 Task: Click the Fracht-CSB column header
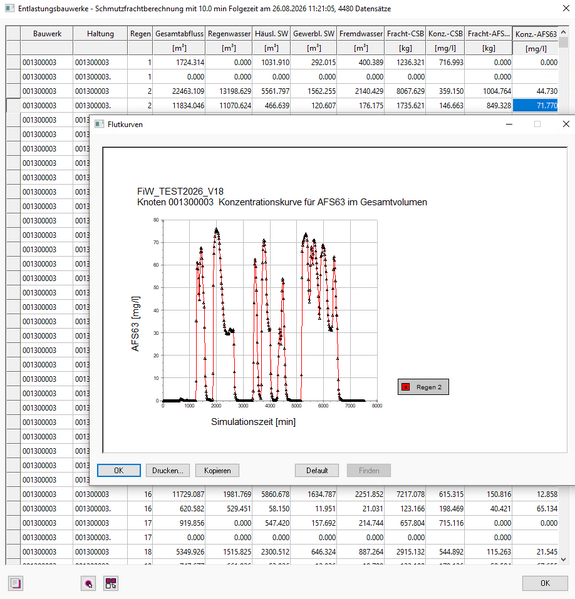405,34
